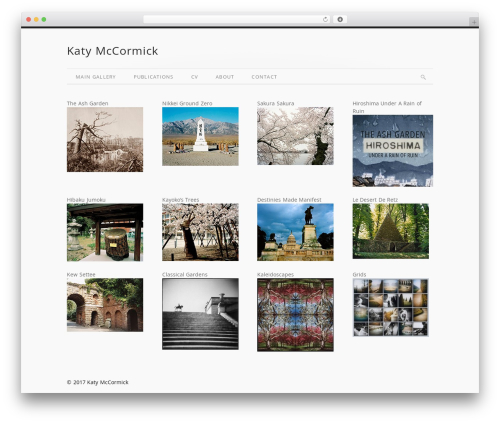Select the Capitol statue thumbnail
Screen dimensions: 500x423
295,232
